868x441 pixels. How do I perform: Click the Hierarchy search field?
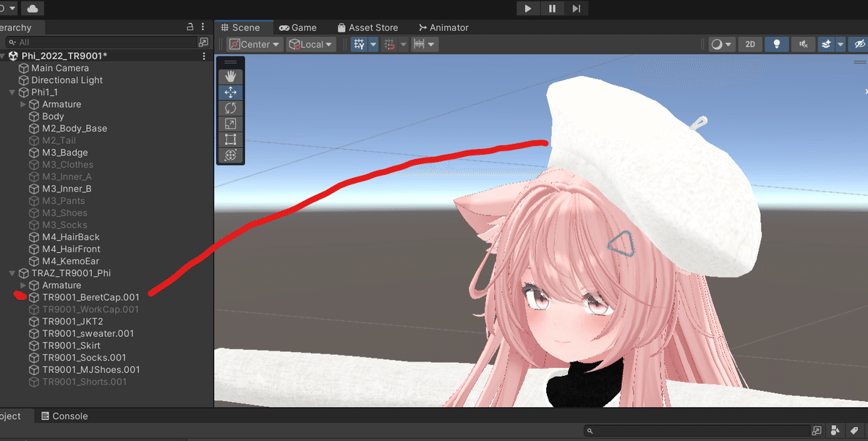coord(100,43)
